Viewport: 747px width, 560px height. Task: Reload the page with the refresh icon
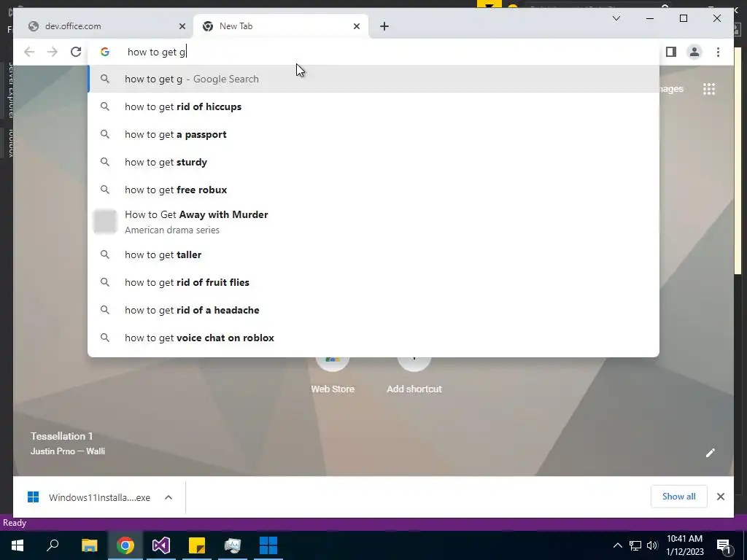(x=76, y=52)
